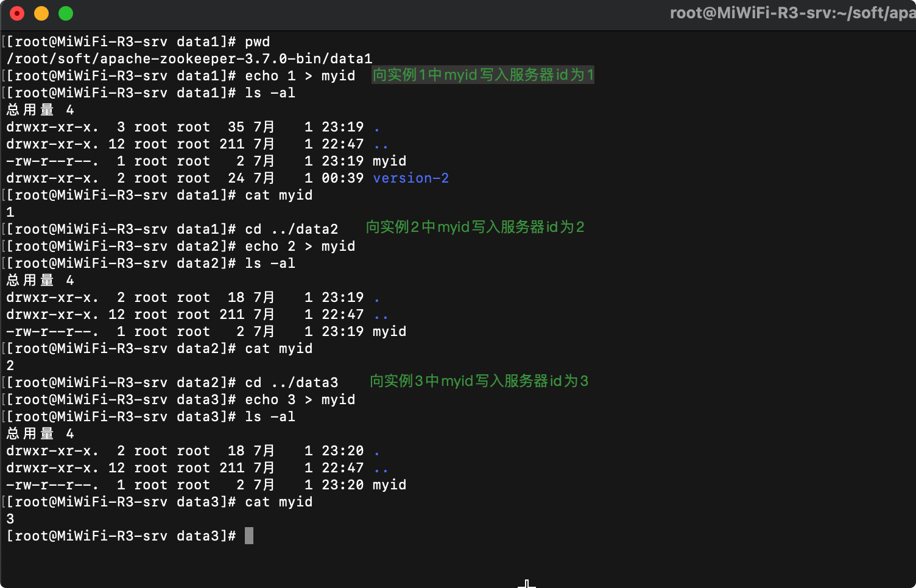
Task: Click the 'ls -al' command in data1
Action: click(270, 93)
